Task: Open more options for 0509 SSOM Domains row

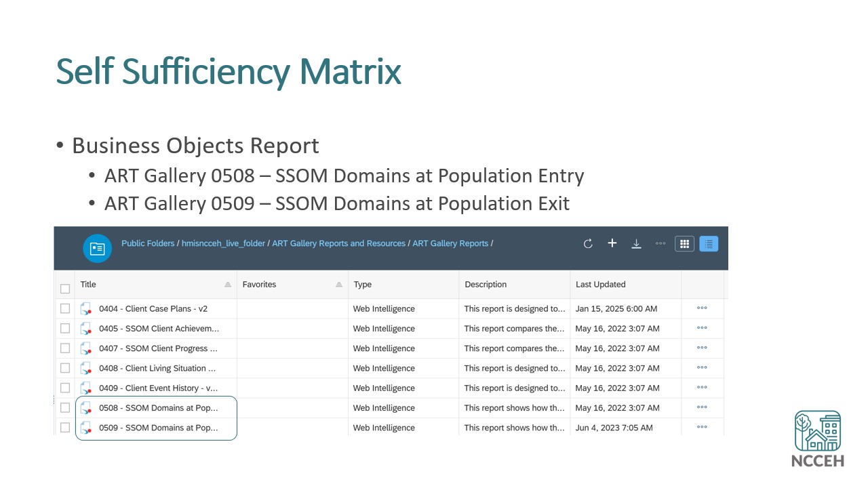Action: 702,428
